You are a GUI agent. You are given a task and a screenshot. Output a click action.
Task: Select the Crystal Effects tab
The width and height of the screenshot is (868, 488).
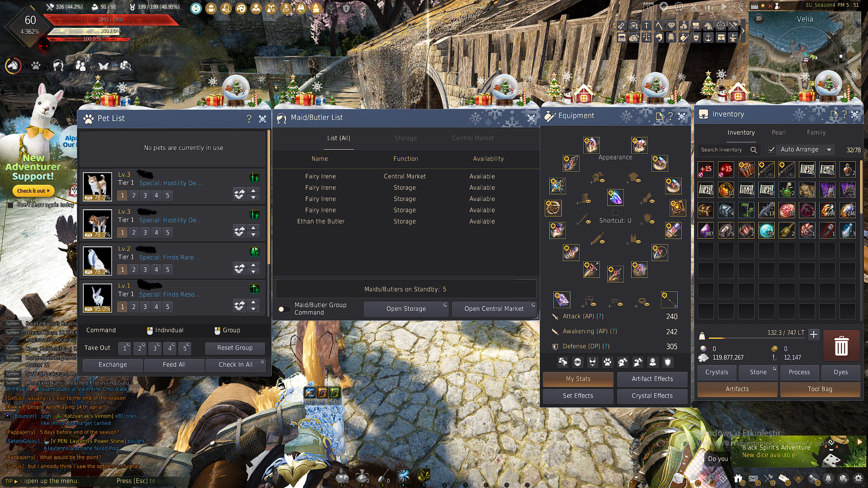pyautogui.click(x=652, y=396)
